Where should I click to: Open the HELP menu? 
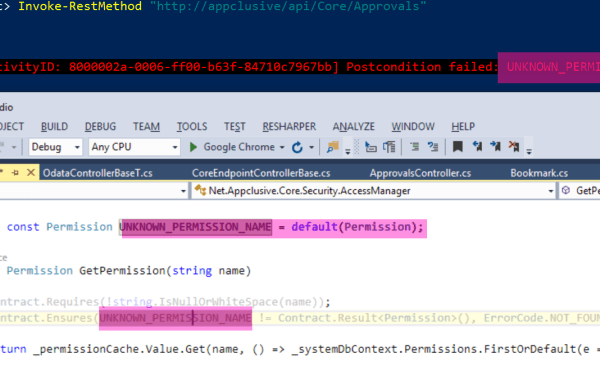coord(463,127)
